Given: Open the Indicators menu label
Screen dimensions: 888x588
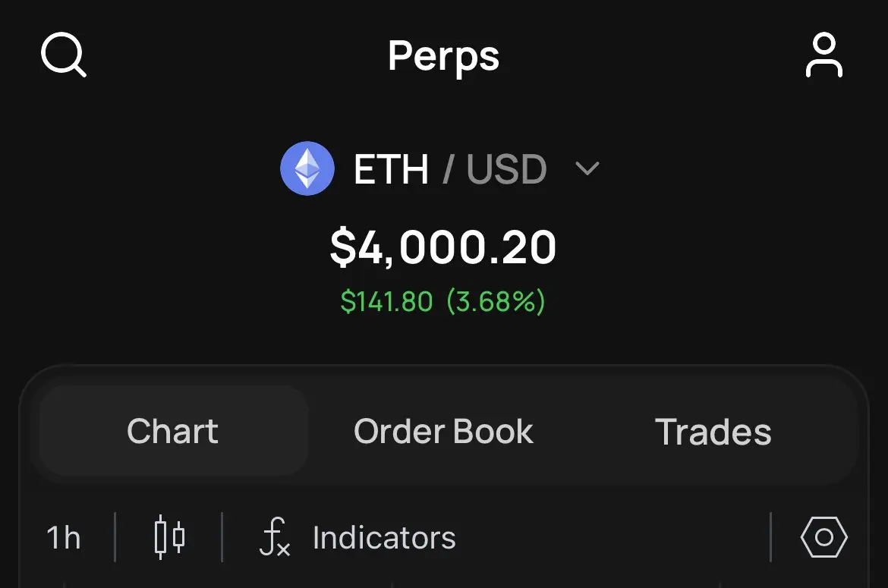Looking at the screenshot, I should 384,538.
